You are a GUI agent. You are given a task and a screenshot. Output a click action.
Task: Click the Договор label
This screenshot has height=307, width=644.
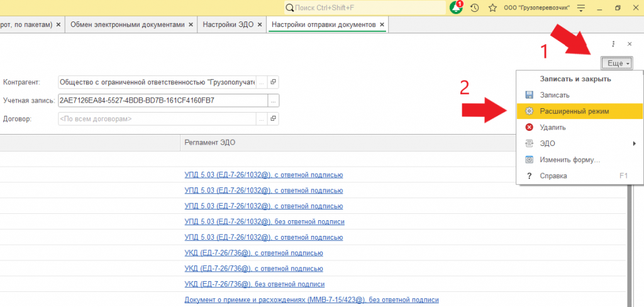[17, 119]
